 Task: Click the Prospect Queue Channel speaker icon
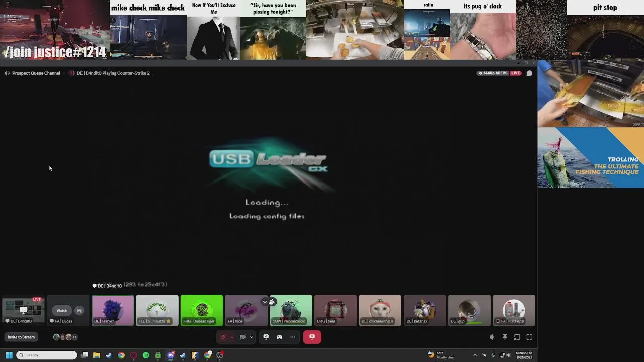pyautogui.click(x=7, y=73)
